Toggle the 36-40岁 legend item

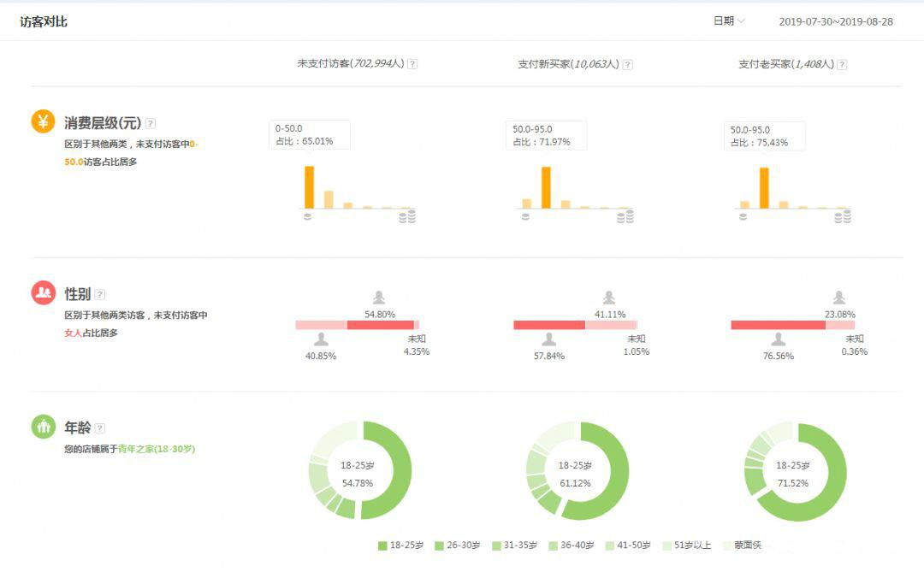pos(571,546)
